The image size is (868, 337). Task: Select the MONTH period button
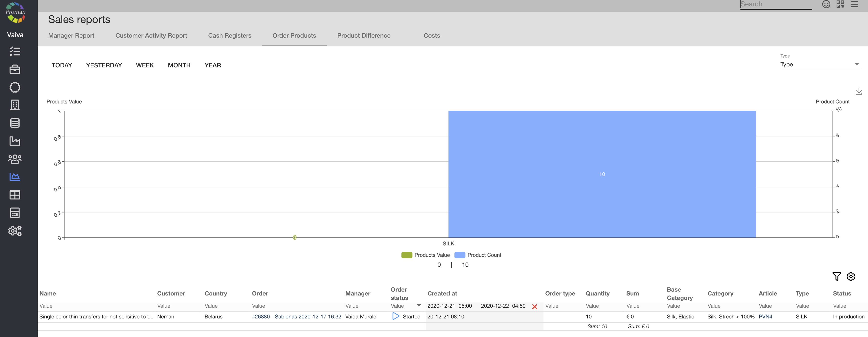coord(179,65)
